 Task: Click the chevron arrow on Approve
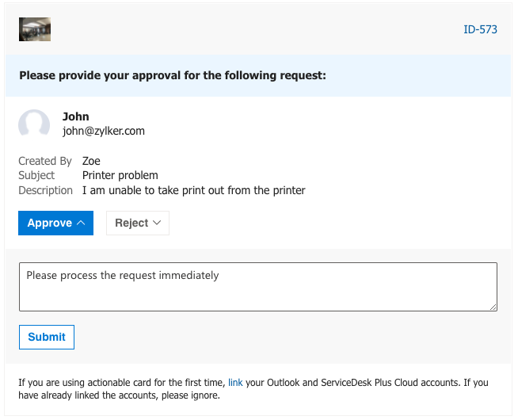[x=81, y=223]
